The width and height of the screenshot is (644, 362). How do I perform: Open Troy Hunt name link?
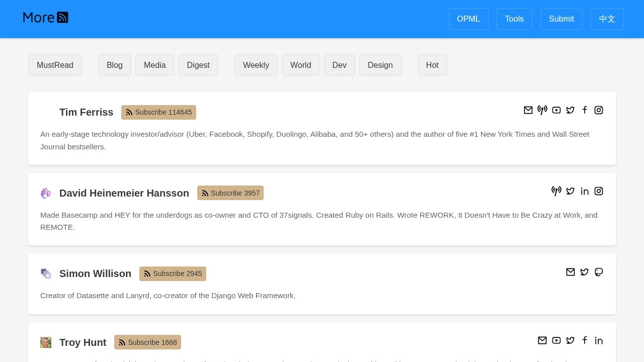point(83,342)
